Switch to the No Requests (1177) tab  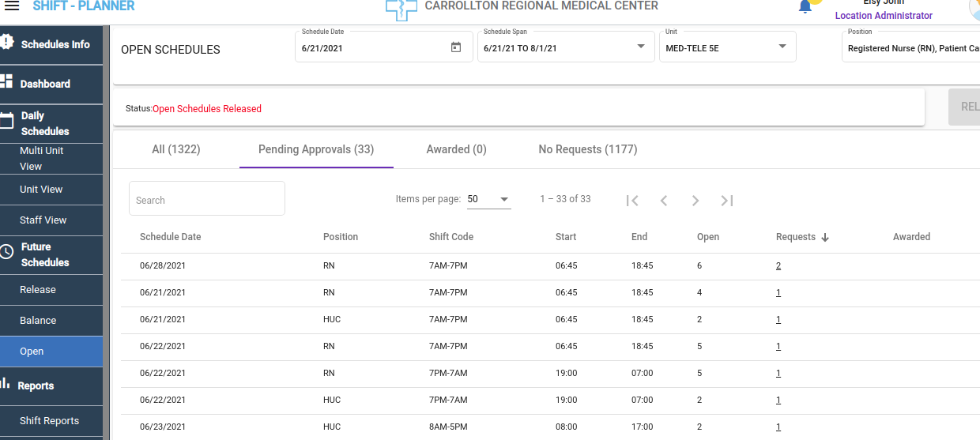click(587, 149)
